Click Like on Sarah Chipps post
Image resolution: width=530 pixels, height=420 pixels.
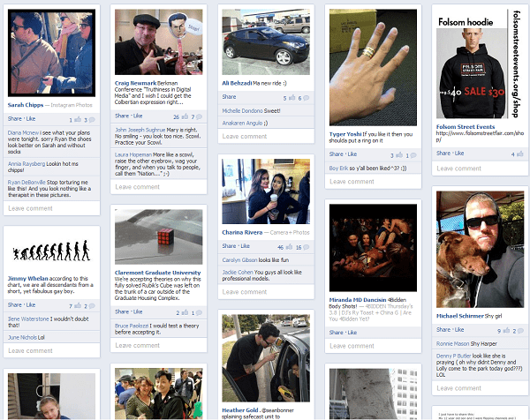[x=31, y=119]
